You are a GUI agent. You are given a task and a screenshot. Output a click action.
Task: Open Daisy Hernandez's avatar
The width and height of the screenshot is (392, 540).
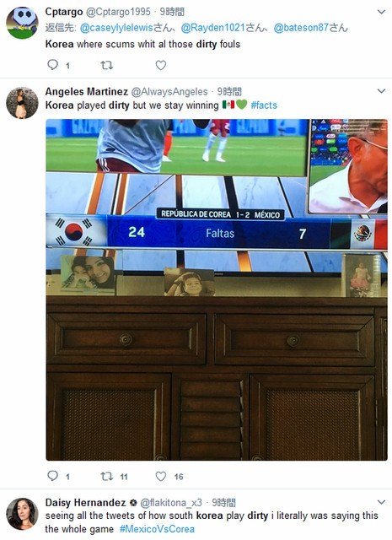(22, 514)
